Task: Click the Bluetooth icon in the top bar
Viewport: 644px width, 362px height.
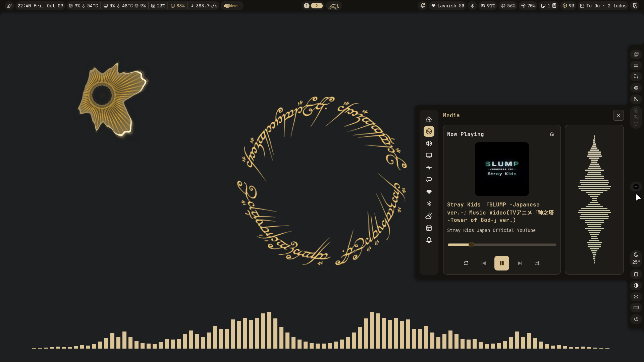Action: tap(472, 6)
